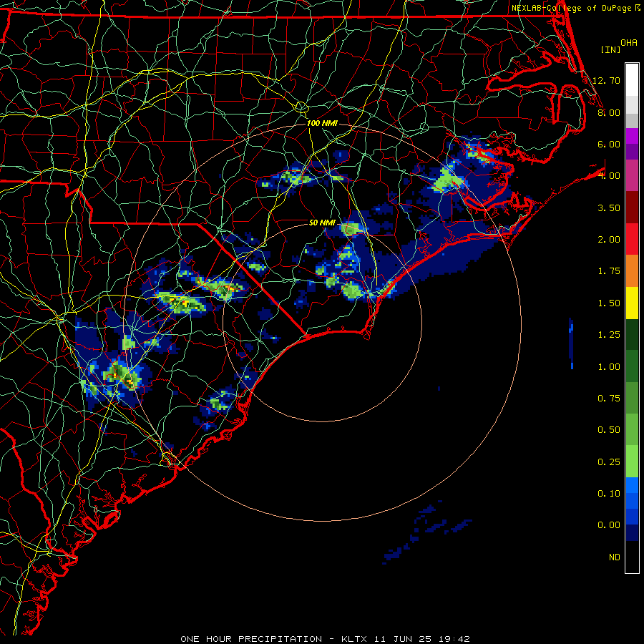Click the 100 NMI range ring label
644x644 pixels.
click(322, 123)
